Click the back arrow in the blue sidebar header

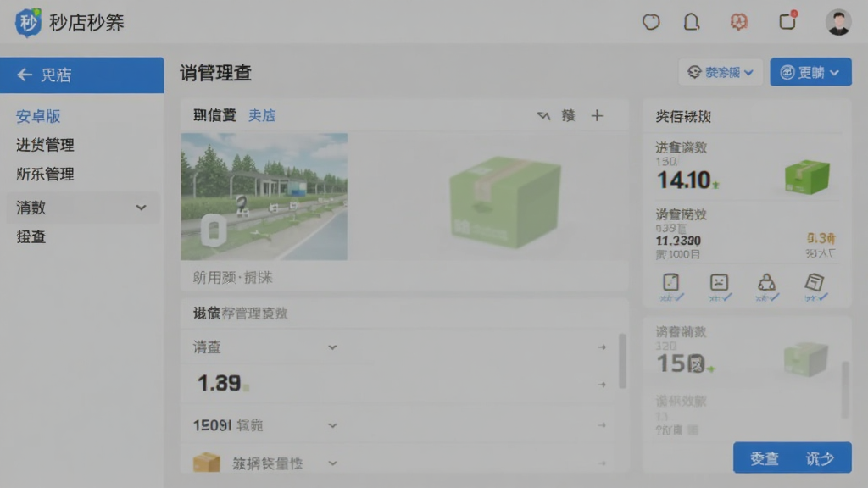(x=25, y=75)
